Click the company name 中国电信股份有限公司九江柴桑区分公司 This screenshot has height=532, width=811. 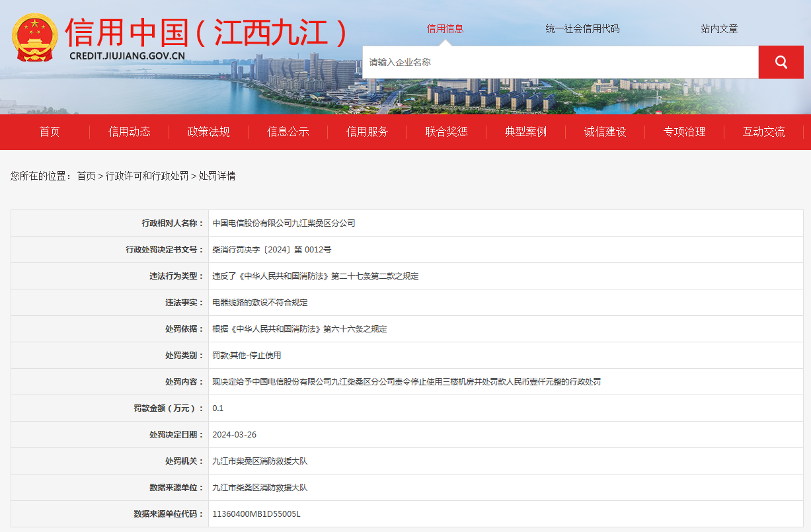284,223
